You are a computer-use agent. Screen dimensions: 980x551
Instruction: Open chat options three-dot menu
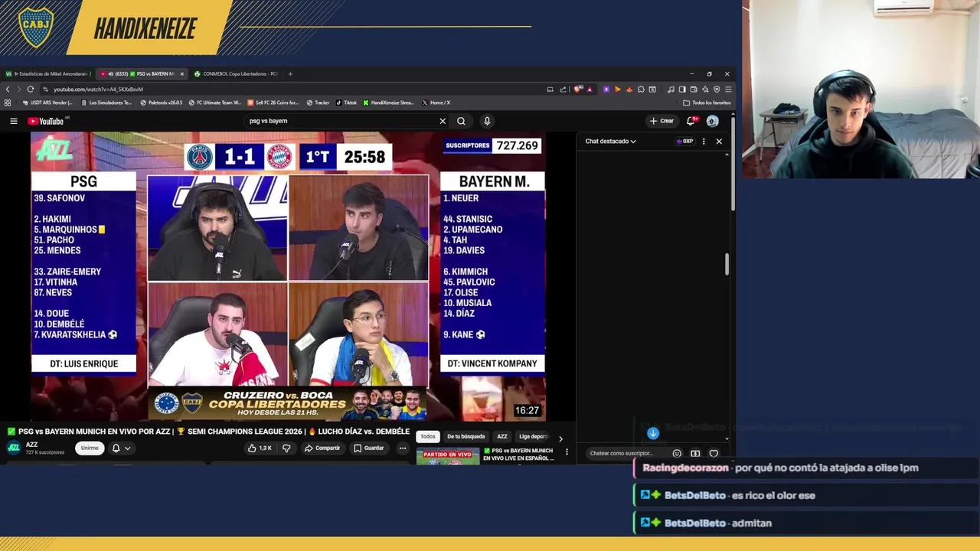point(704,141)
